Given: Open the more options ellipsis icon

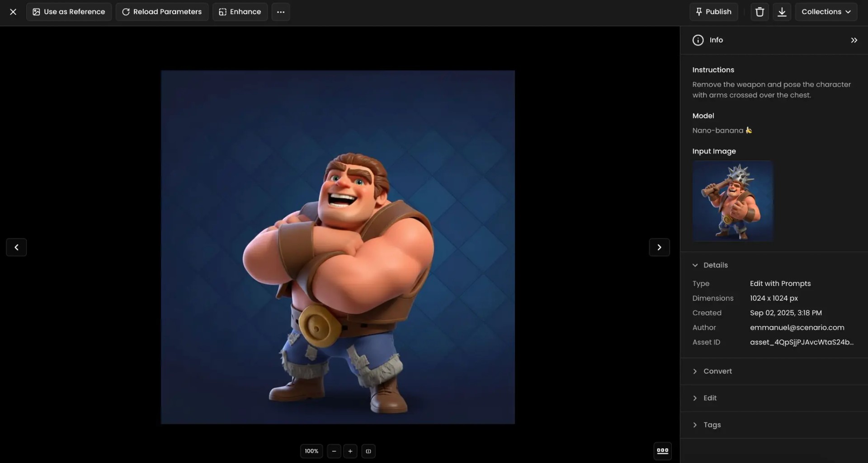Looking at the screenshot, I should coord(281,12).
